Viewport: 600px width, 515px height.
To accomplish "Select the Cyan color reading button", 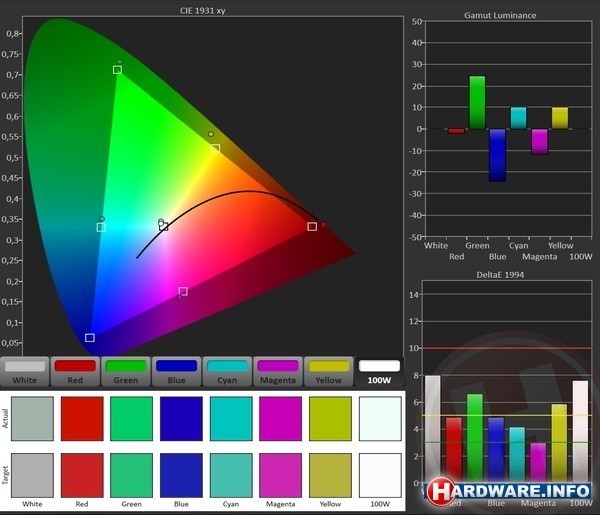I will click(x=227, y=371).
